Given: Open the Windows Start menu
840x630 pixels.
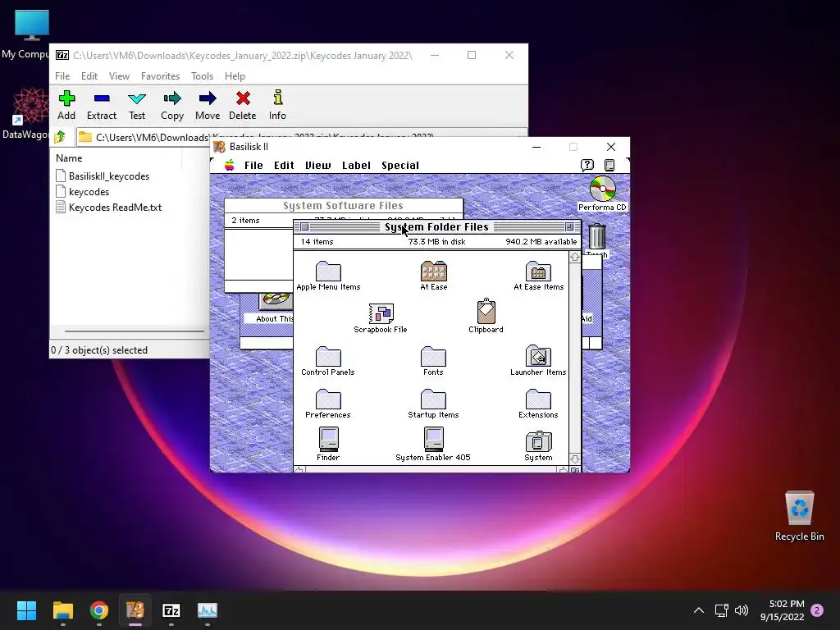Looking at the screenshot, I should [26, 610].
